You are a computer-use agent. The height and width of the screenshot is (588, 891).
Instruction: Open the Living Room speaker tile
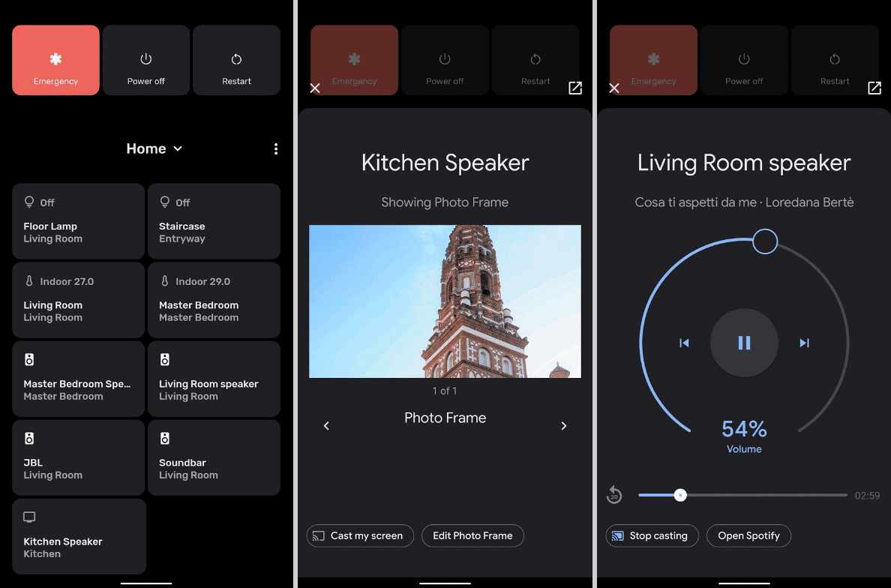(x=214, y=379)
